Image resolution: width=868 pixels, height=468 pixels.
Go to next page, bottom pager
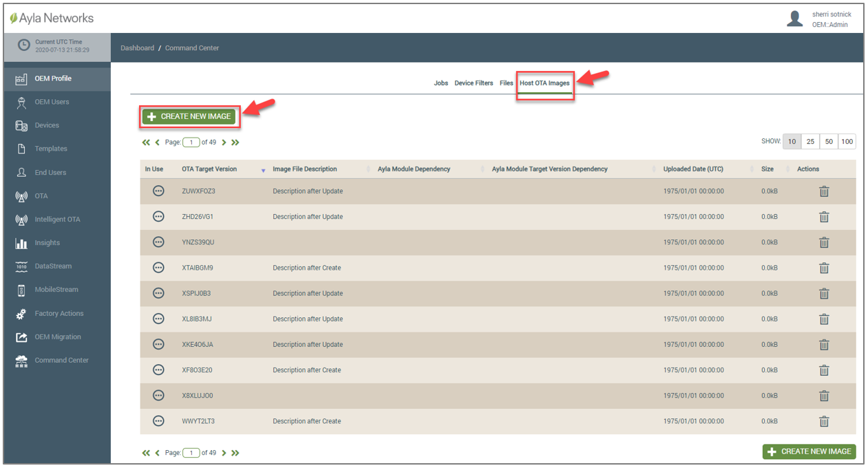(224, 453)
